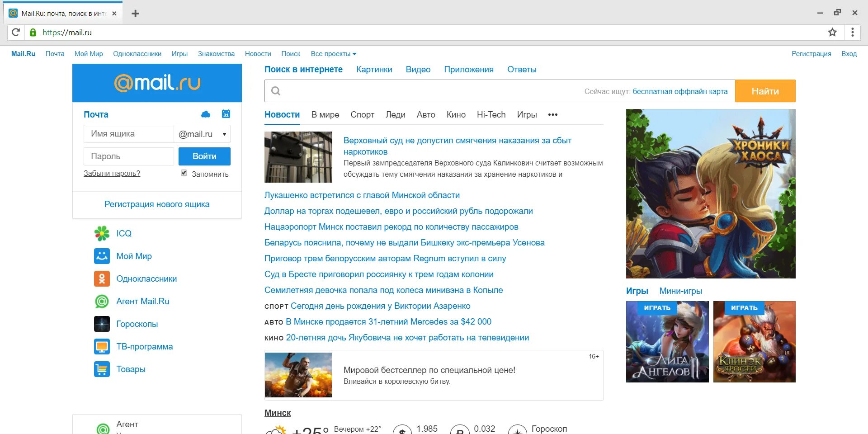Click the Войти login button
The image size is (868, 434).
204,156
